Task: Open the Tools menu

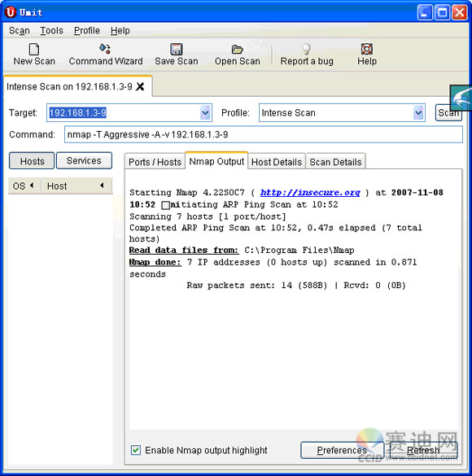Action: pyautogui.click(x=51, y=30)
